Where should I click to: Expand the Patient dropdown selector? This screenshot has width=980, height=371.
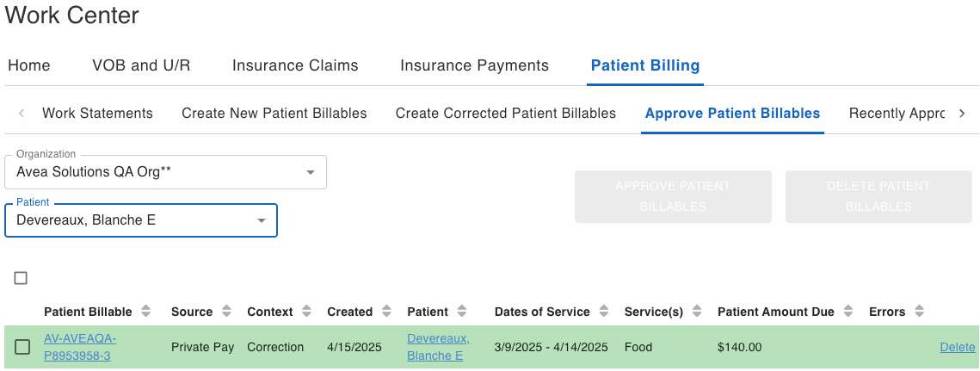point(141,220)
